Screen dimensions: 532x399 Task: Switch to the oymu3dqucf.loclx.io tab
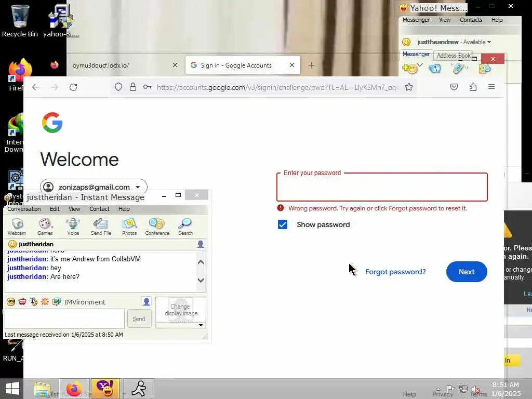pyautogui.click(x=100, y=65)
